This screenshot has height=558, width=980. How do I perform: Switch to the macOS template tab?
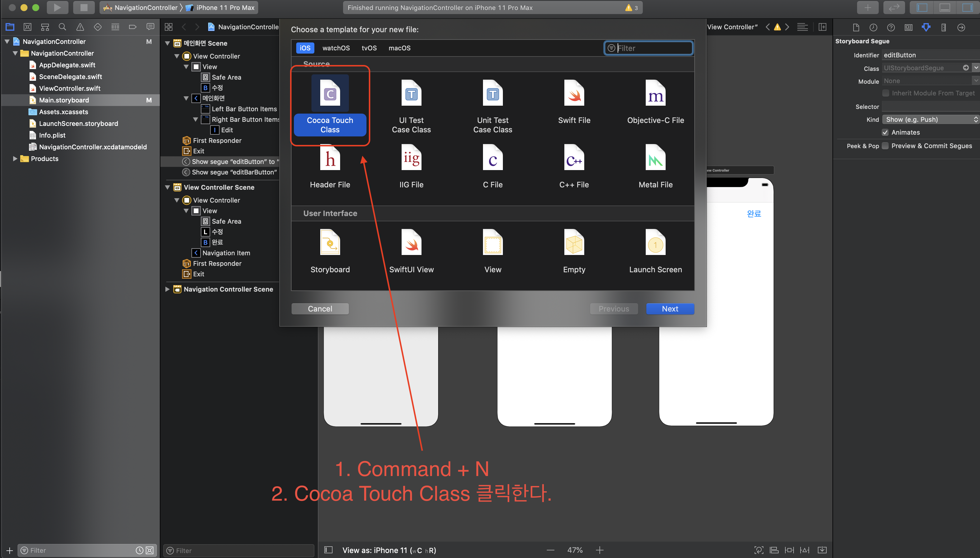399,48
